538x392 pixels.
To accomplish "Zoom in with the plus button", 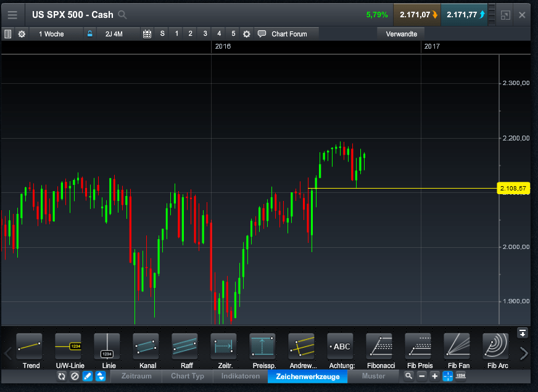I will pyautogui.click(x=435, y=376).
